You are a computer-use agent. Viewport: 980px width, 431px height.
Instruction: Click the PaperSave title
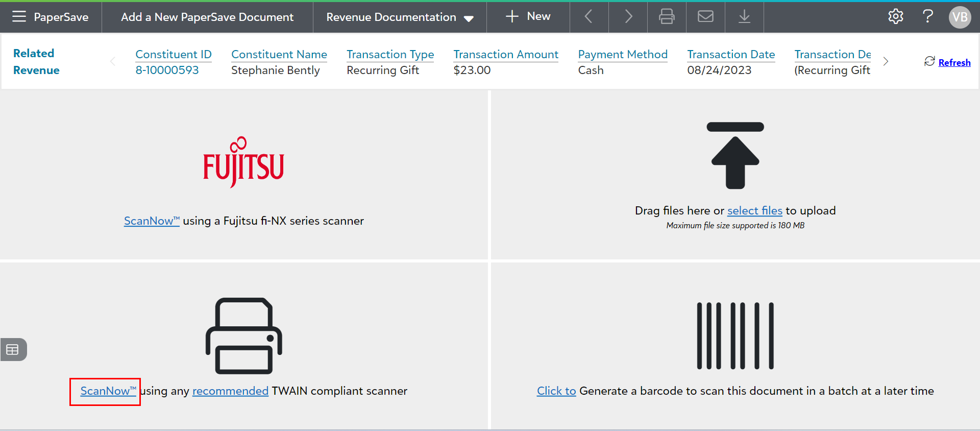[x=61, y=17]
